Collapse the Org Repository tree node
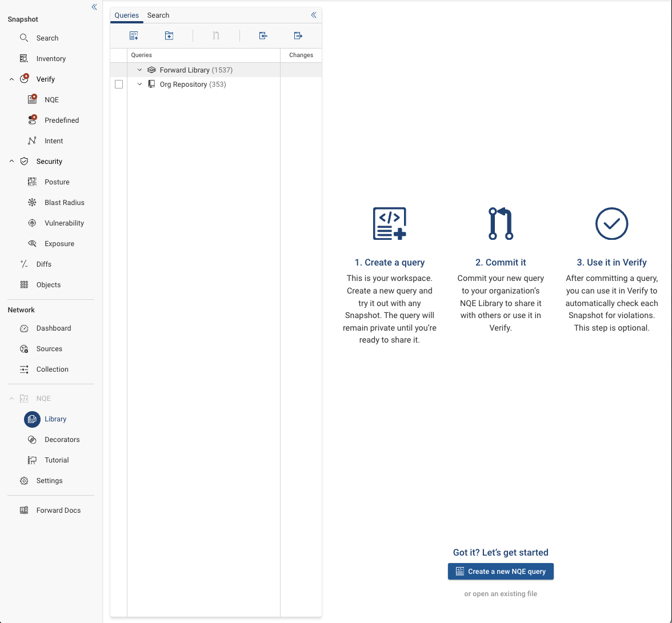 click(139, 85)
